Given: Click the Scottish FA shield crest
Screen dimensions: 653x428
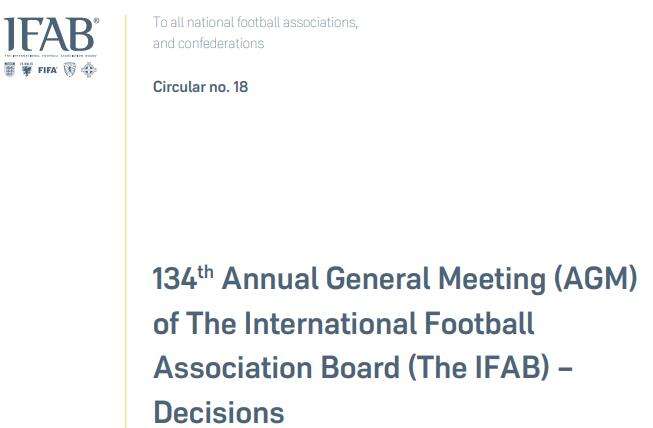Looking at the screenshot, I should (x=70, y=70).
